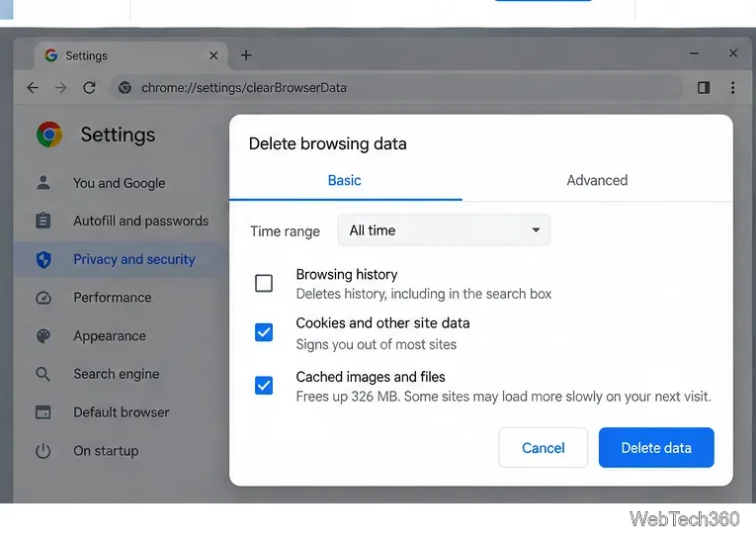
Task: Open Chrome's three-dot menu
Action: tap(732, 87)
